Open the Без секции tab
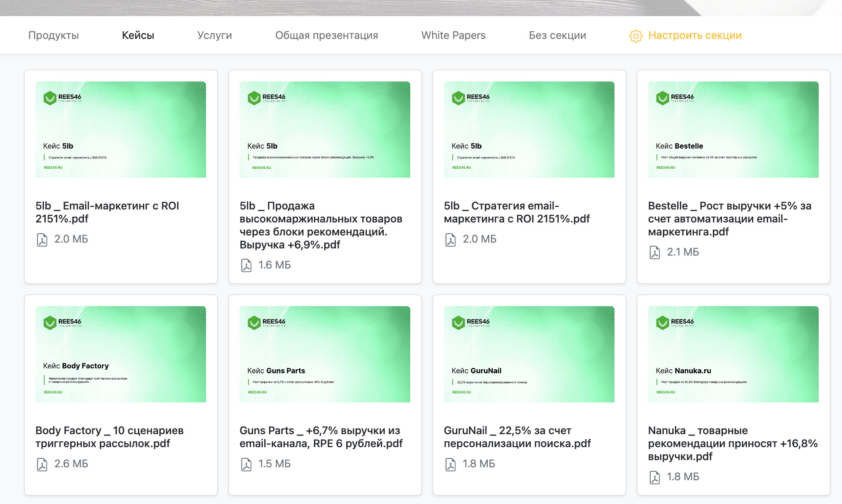The width and height of the screenshot is (842, 504). pyautogui.click(x=557, y=35)
